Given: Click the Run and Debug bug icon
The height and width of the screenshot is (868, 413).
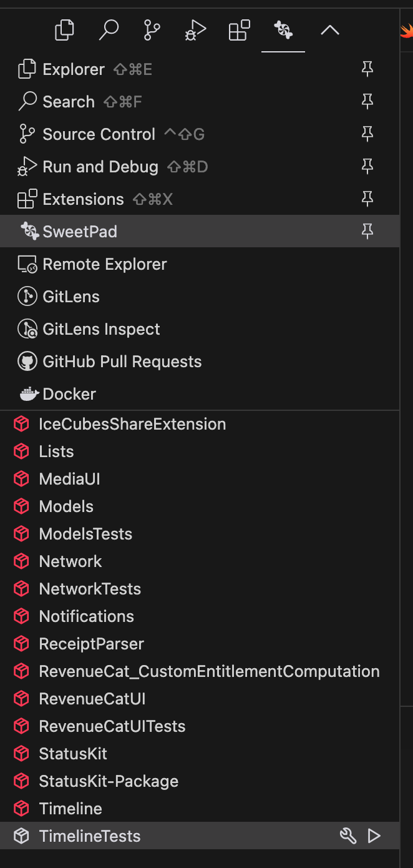Looking at the screenshot, I should click(x=195, y=30).
